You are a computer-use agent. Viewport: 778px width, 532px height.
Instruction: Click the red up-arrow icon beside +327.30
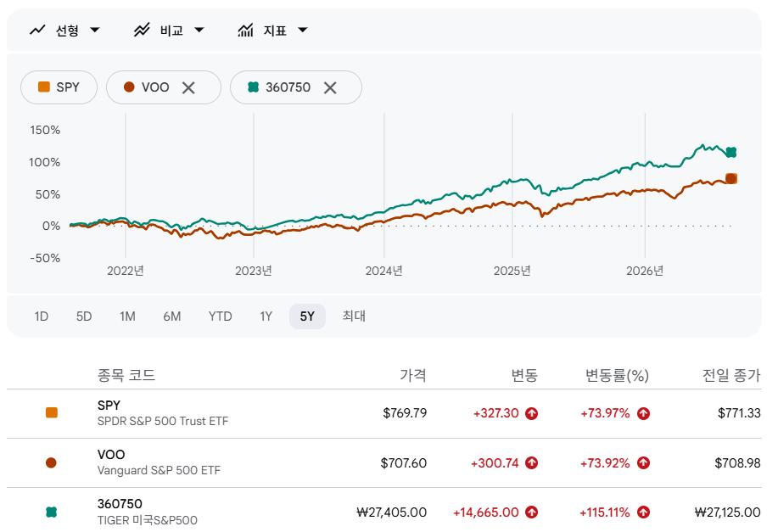point(531,413)
